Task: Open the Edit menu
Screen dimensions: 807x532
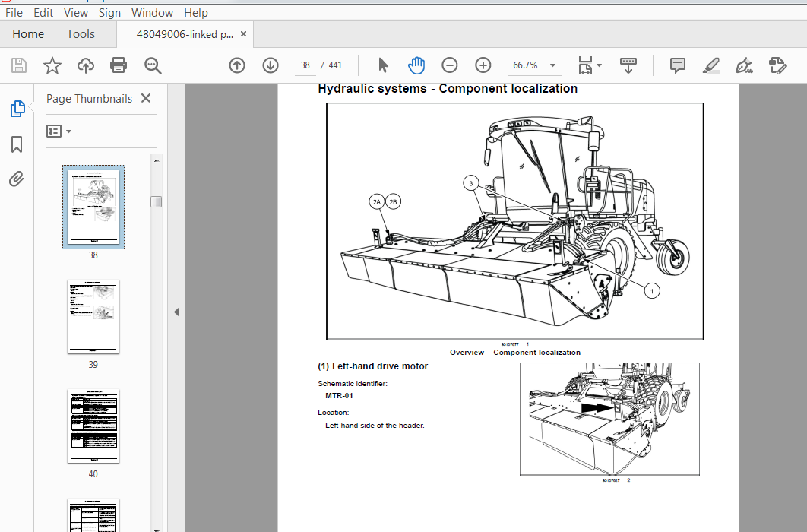Action: (43, 12)
